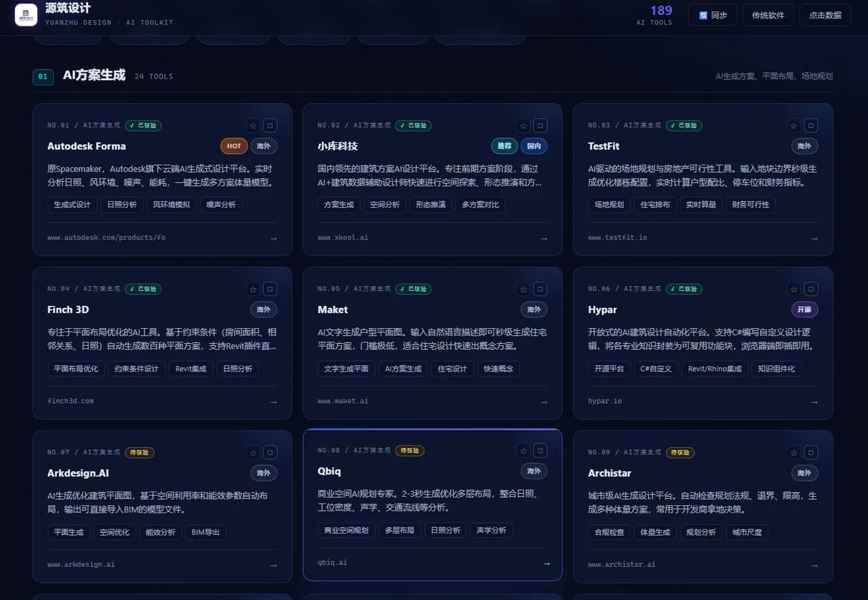Click the HOT badge on Autodesk Forma
This screenshot has width=868, height=600.
point(234,146)
